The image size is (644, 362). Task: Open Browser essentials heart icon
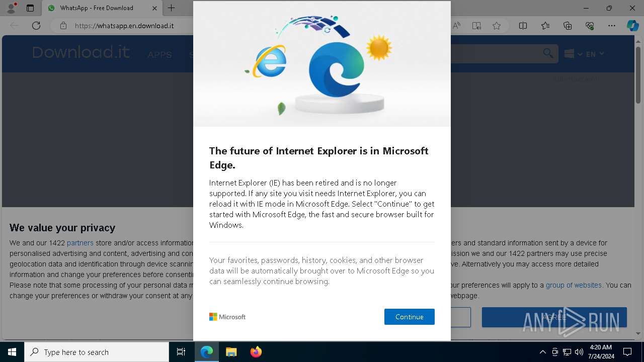click(590, 26)
